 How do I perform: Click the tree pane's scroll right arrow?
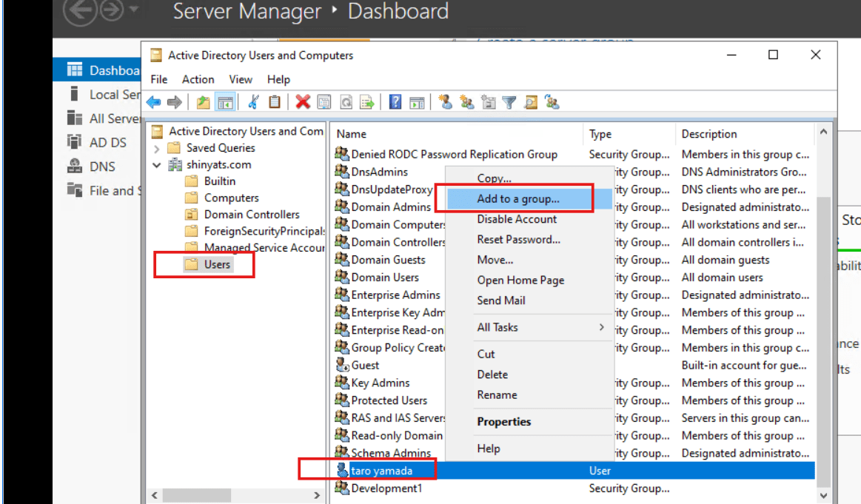tap(317, 495)
